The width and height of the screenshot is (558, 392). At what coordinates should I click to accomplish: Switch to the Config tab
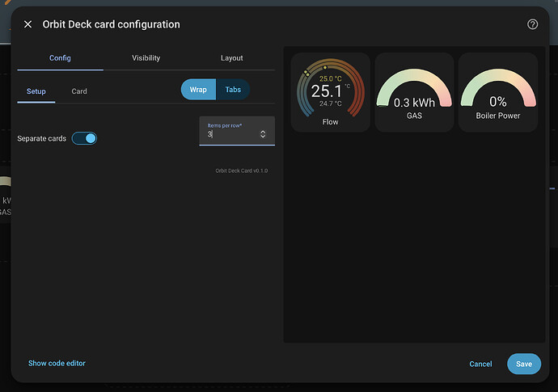click(60, 58)
